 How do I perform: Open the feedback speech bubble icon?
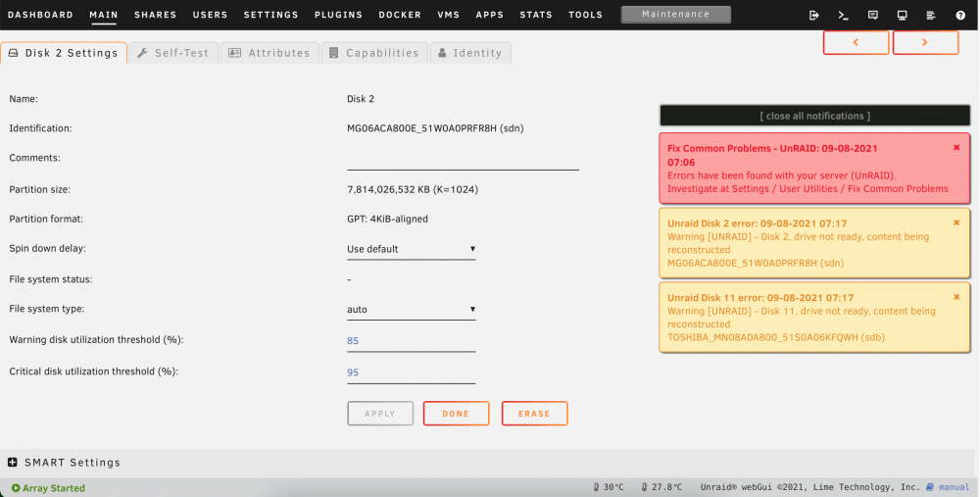tap(872, 15)
